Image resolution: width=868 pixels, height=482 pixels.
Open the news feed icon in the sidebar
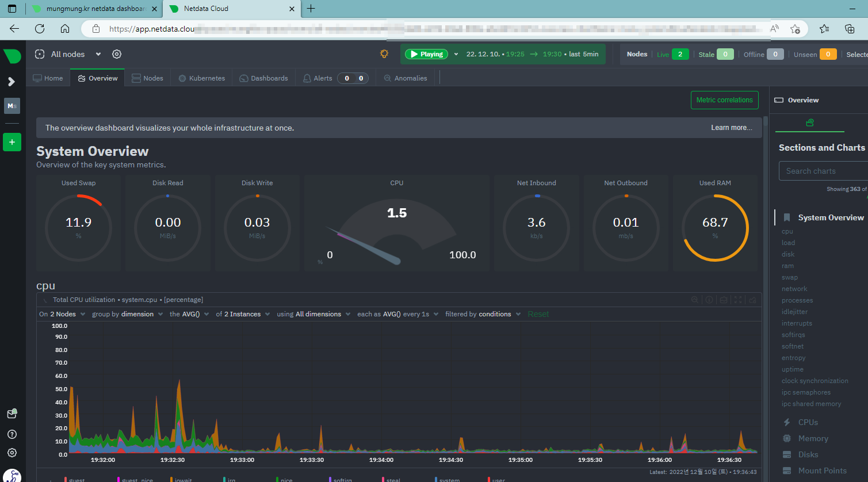[12, 414]
